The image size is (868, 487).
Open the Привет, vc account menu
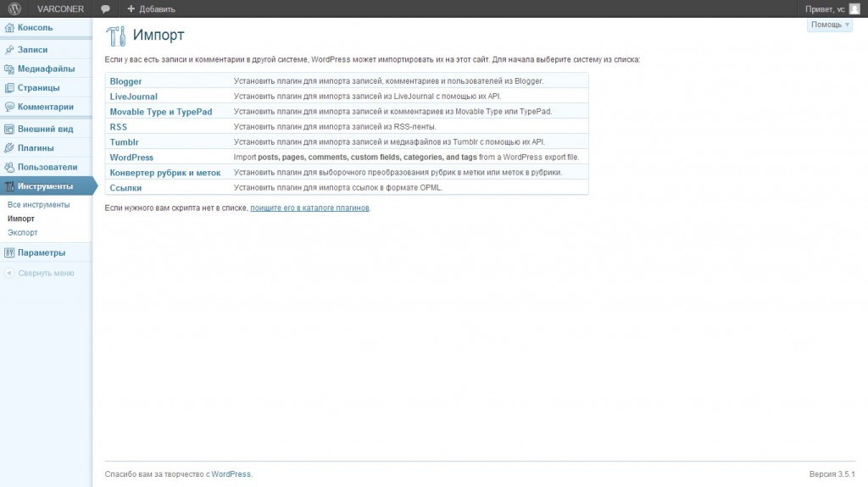click(832, 8)
